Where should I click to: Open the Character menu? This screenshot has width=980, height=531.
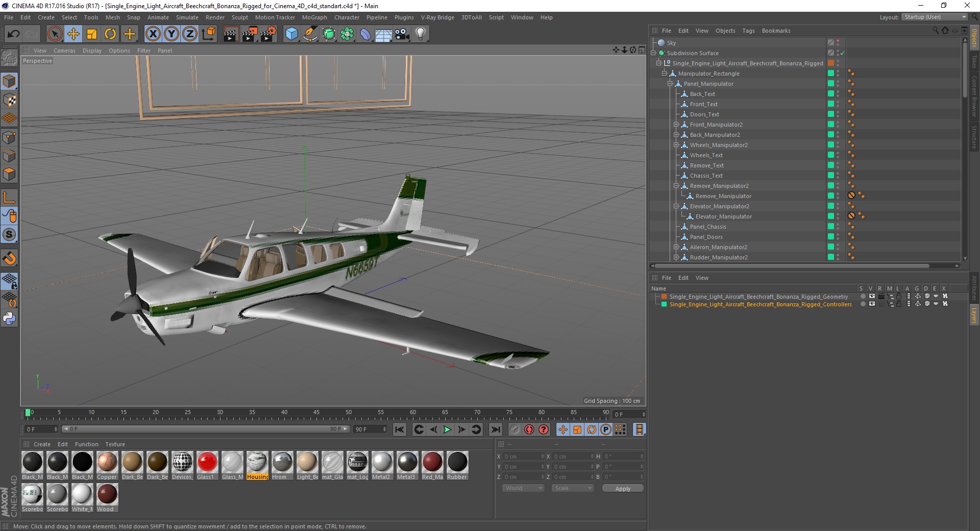[x=347, y=17]
